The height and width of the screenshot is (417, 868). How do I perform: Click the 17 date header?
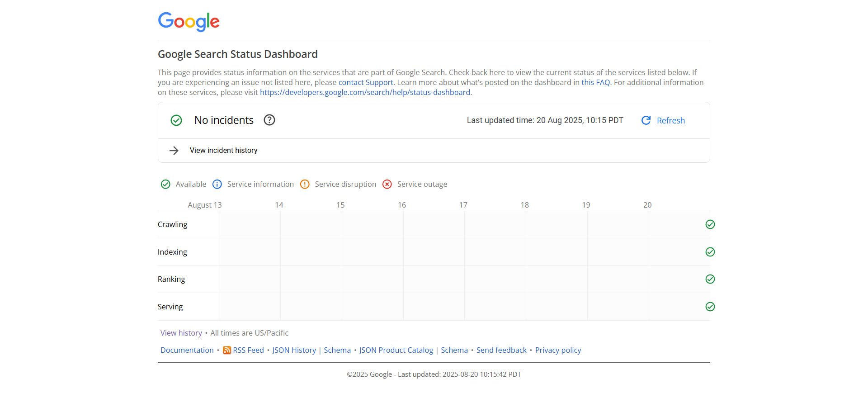[x=463, y=205]
